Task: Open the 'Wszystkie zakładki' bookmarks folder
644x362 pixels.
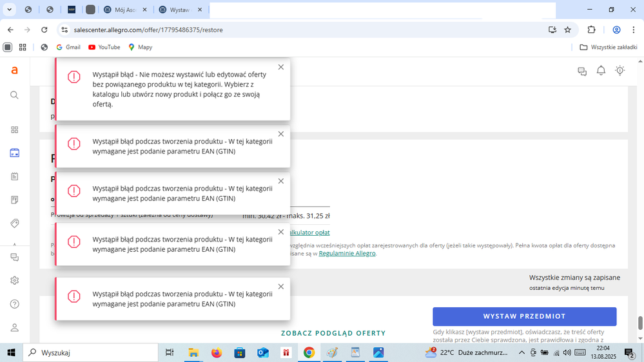Action: click(609, 47)
